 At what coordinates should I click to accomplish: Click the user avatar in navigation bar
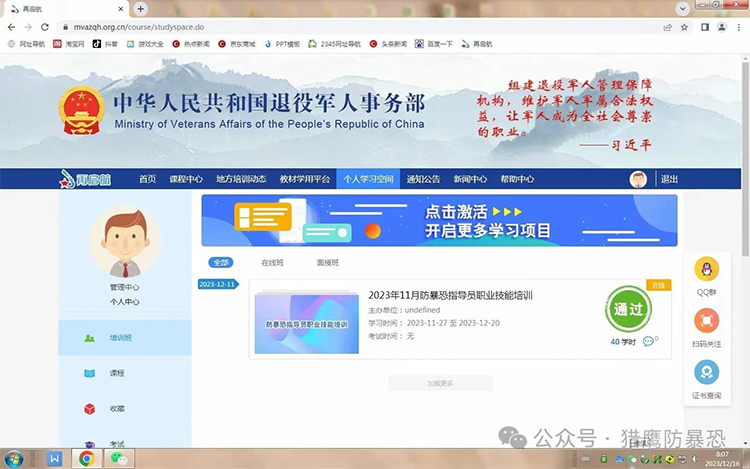[638, 179]
